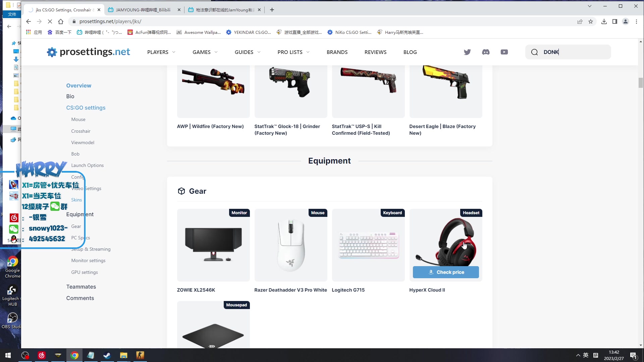The image size is (644, 362).
Task: Open the Windows notification center
Action: click(x=633, y=355)
